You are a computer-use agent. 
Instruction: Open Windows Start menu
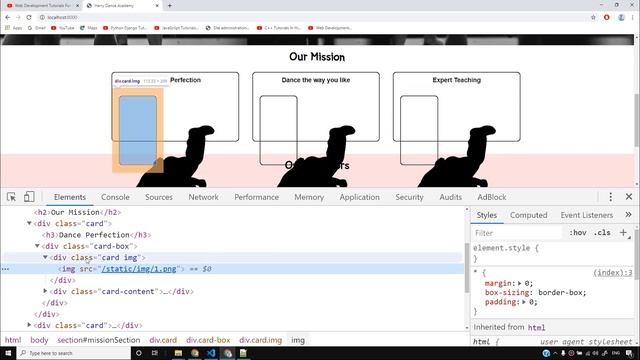pyautogui.click(x=8, y=353)
